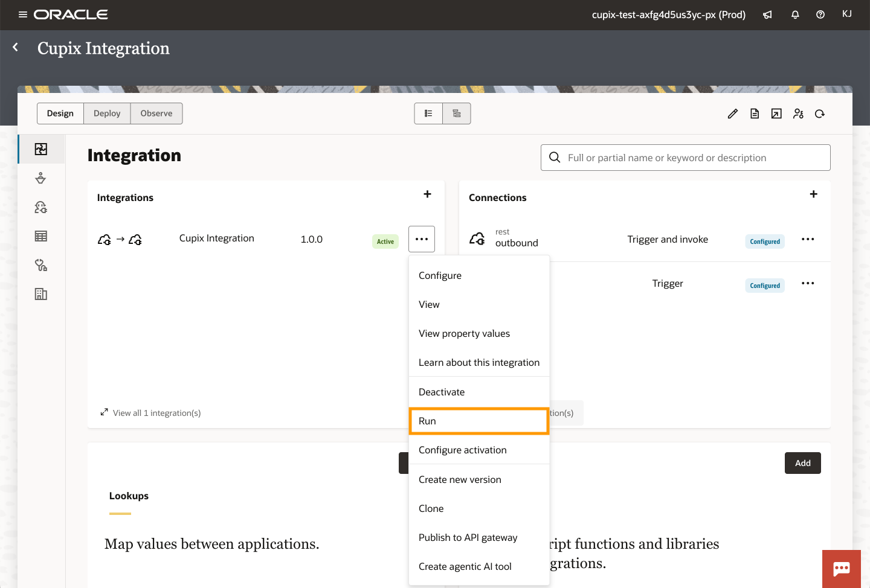Choose Configure from the actions menu

click(x=479, y=275)
